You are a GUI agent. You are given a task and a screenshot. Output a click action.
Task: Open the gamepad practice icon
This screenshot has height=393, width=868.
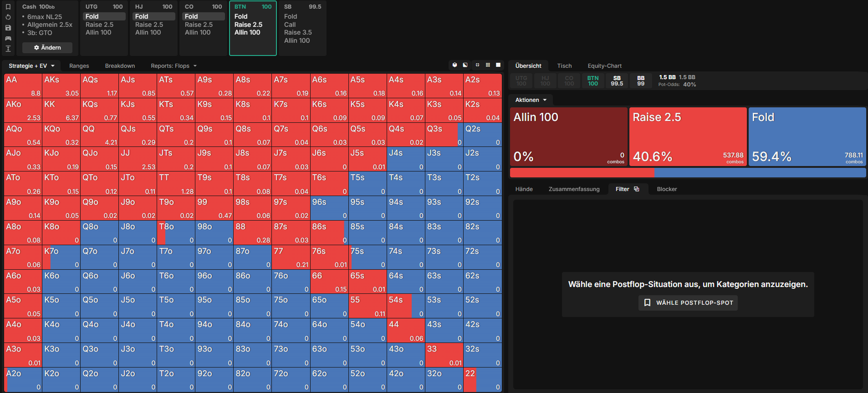tap(8, 38)
